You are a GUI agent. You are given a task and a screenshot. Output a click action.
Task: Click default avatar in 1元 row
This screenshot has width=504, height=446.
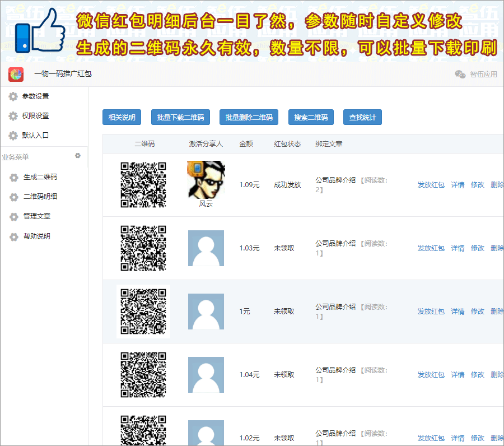click(x=206, y=312)
